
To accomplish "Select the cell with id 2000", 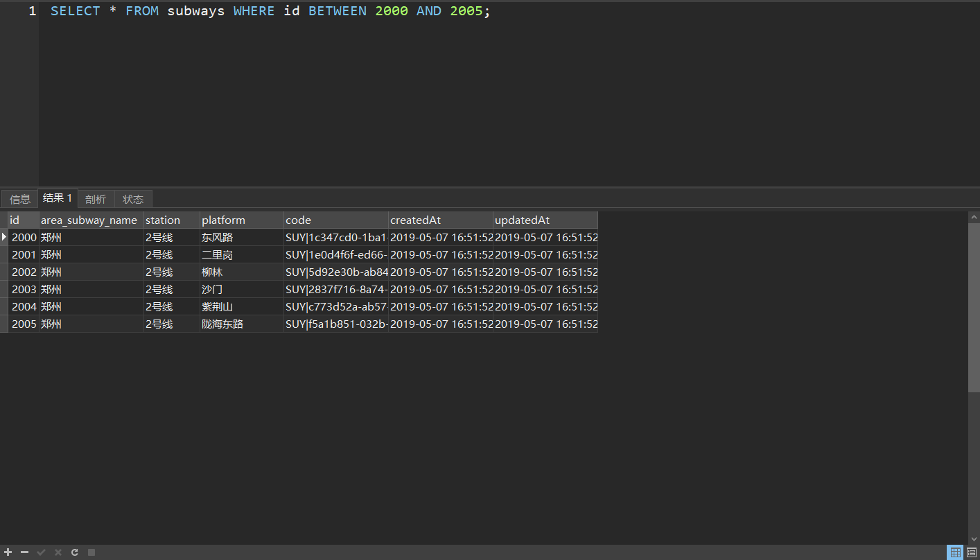I will coord(24,238).
